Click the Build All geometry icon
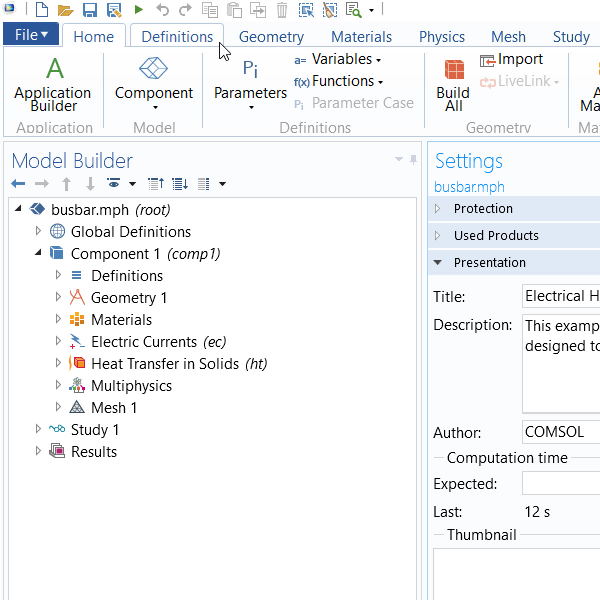Screen dimensions: 600x600 (453, 84)
